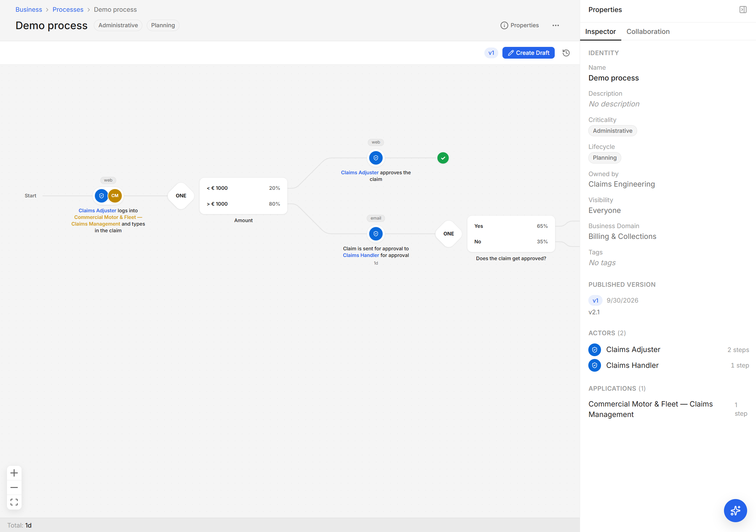Go to Business breadcrumb
The height and width of the screenshot is (532, 756).
click(x=29, y=10)
